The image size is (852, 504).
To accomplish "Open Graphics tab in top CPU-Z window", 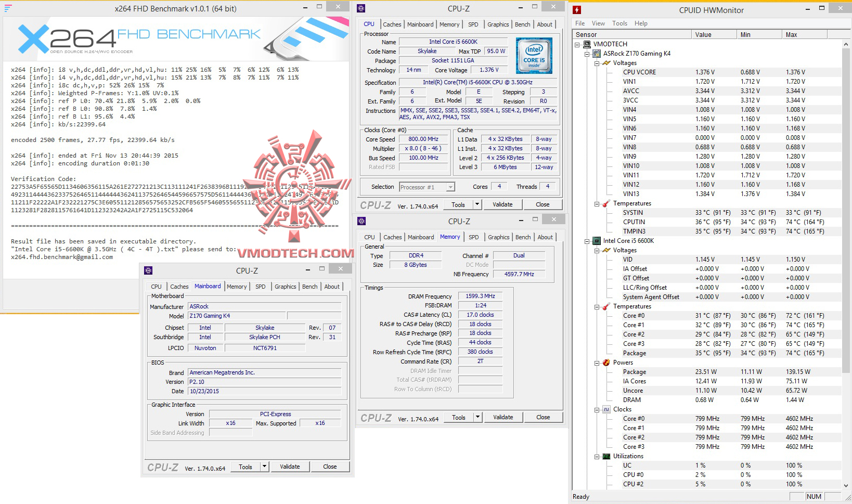I will (x=498, y=24).
